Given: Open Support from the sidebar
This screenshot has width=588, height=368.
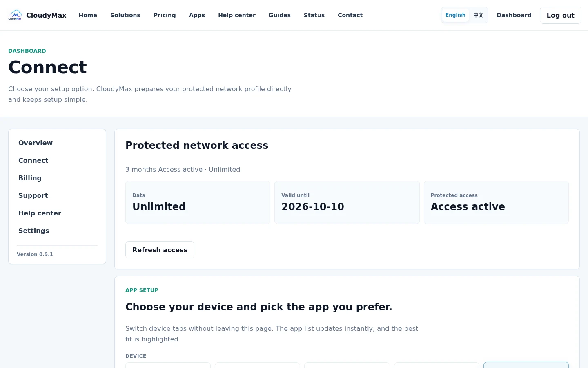Looking at the screenshot, I should 57,195.
